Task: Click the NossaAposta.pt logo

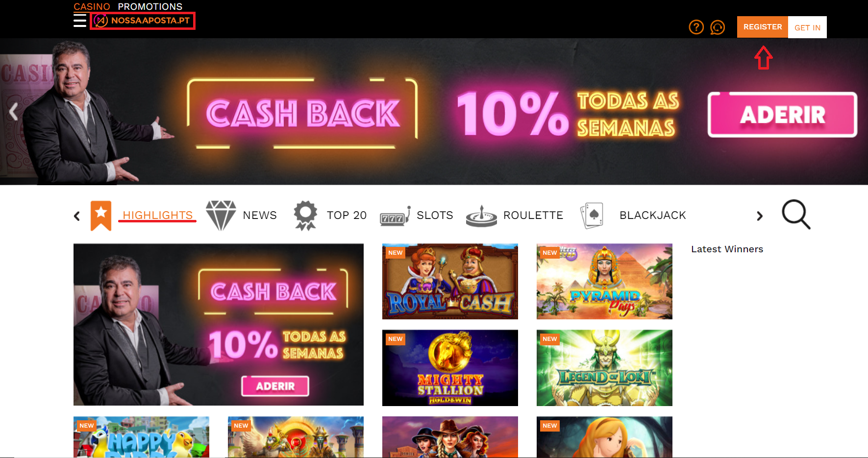Action: tap(143, 21)
